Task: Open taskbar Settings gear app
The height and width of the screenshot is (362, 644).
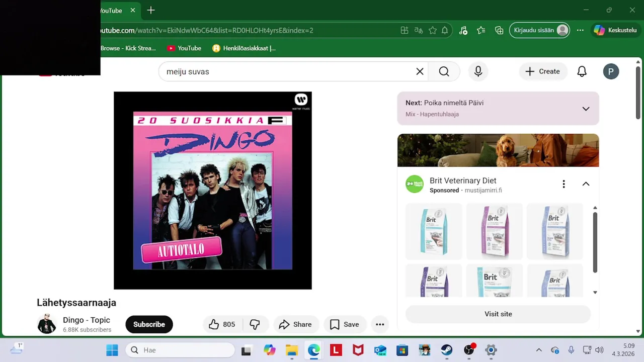Action: click(x=491, y=350)
